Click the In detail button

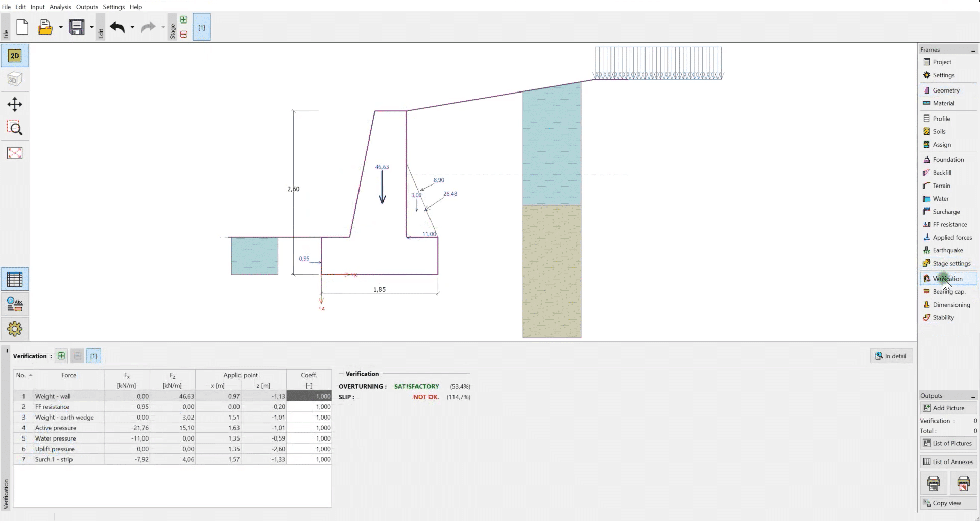(891, 356)
